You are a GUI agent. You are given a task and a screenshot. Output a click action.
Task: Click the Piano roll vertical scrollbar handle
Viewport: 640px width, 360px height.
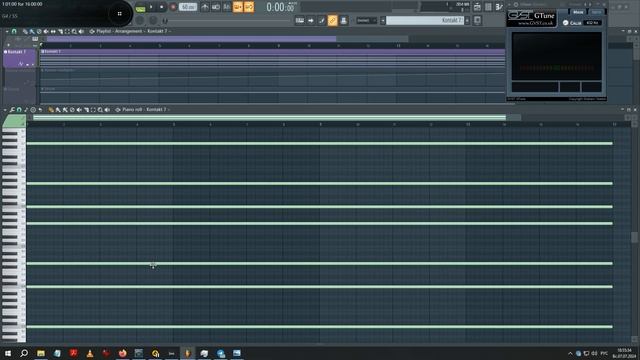[634, 237]
